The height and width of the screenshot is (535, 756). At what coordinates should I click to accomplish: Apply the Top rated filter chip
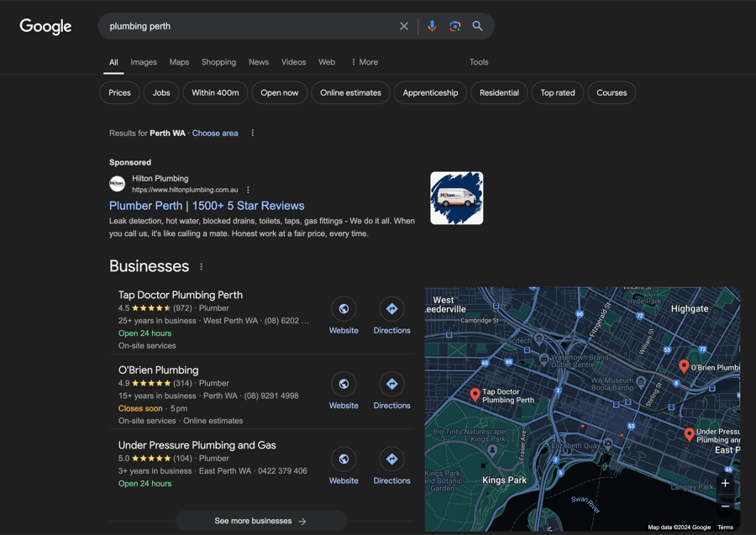[558, 92]
